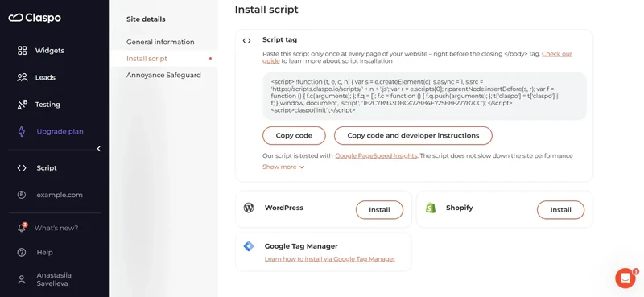Click the Shopify label text
This screenshot has width=644, height=297.
click(x=460, y=208)
